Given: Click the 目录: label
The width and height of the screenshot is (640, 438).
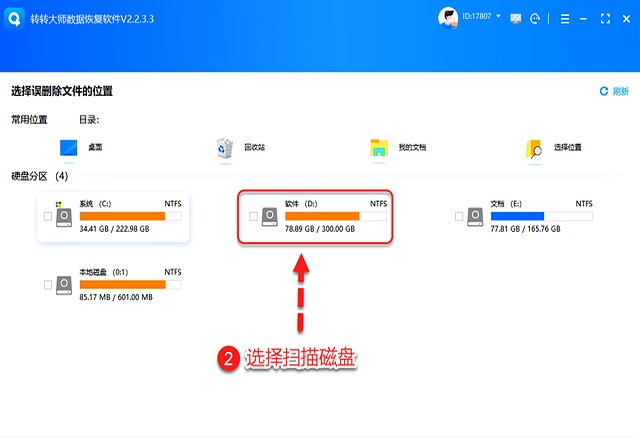Looking at the screenshot, I should (x=89, y=120).
